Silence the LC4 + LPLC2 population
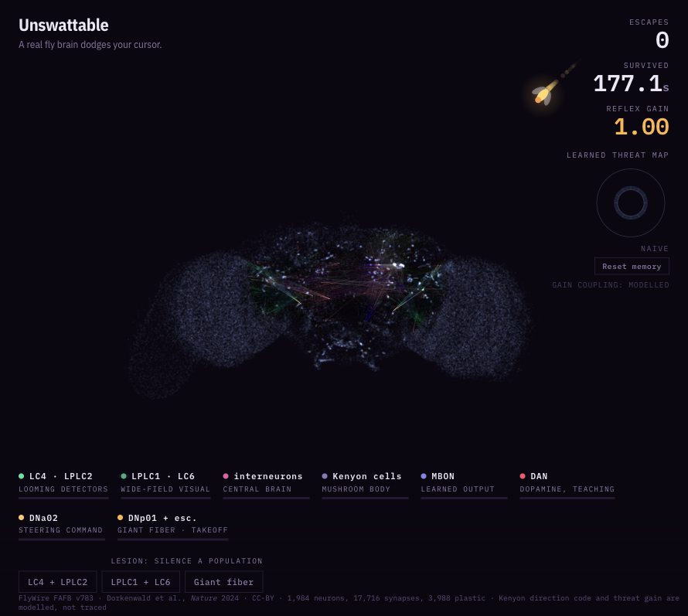Viewport: 688px width, 616px height. [57, 582]
